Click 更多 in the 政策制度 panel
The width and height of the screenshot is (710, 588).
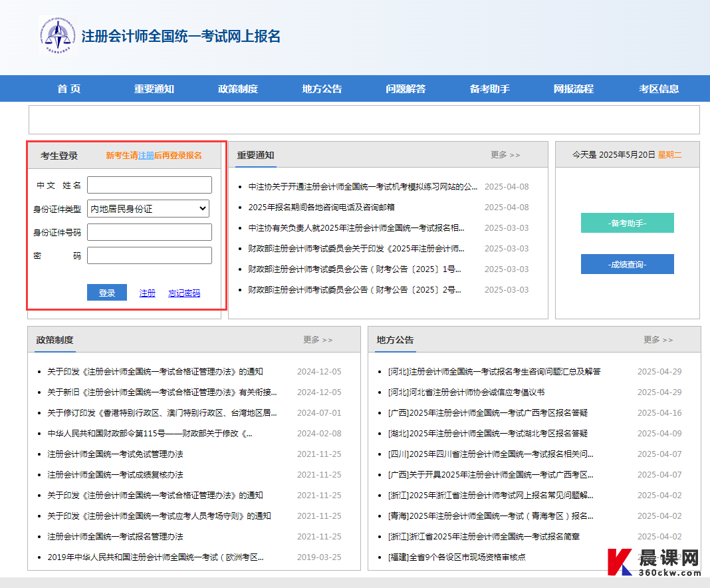[x=318, y=340]
